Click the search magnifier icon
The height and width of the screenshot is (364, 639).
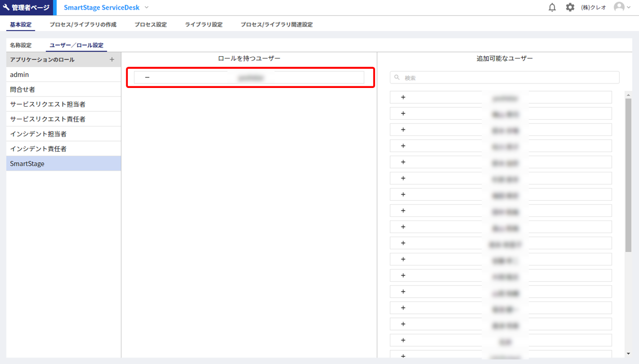click(x=397, y=78)
